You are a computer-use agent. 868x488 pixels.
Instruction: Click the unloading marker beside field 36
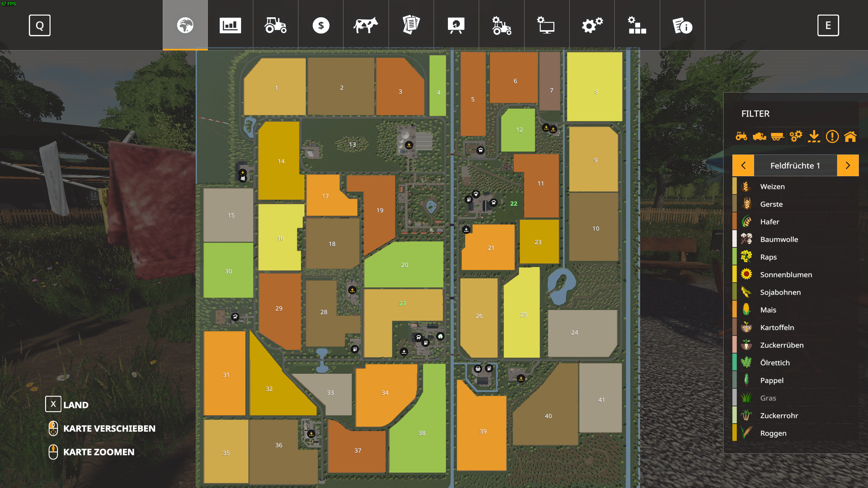point(311,433)
